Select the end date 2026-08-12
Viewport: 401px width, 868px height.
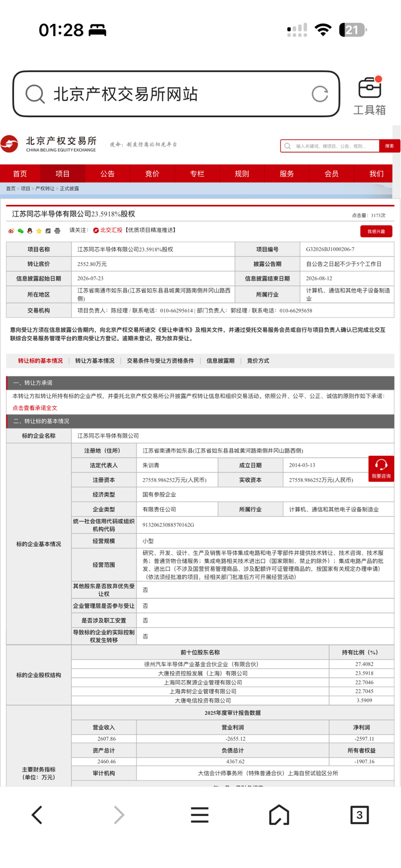point(319,278)
